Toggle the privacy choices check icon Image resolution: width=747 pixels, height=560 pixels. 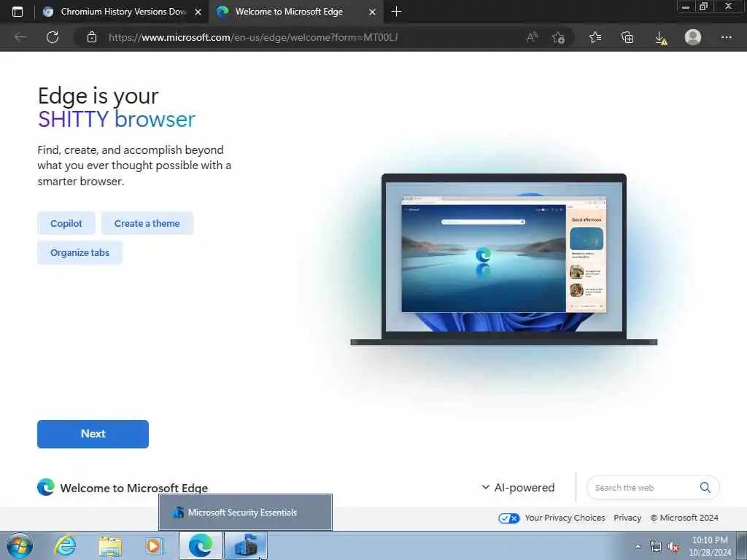tap(508, 518)
